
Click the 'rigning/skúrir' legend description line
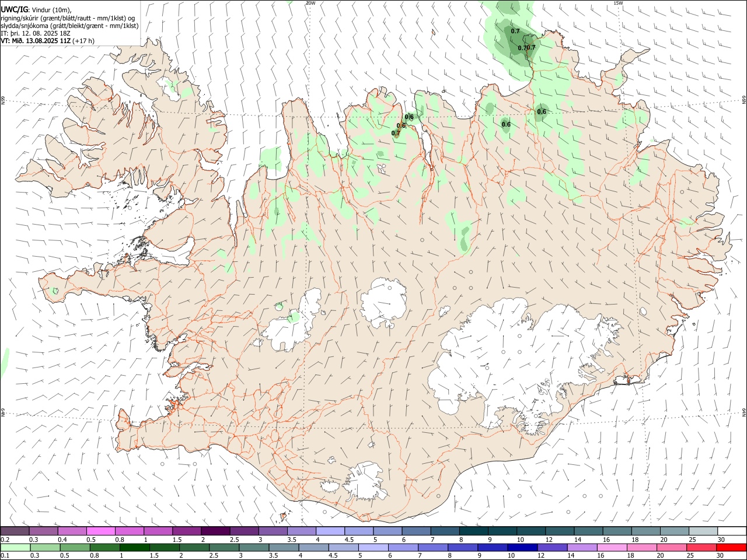(68, 17)
